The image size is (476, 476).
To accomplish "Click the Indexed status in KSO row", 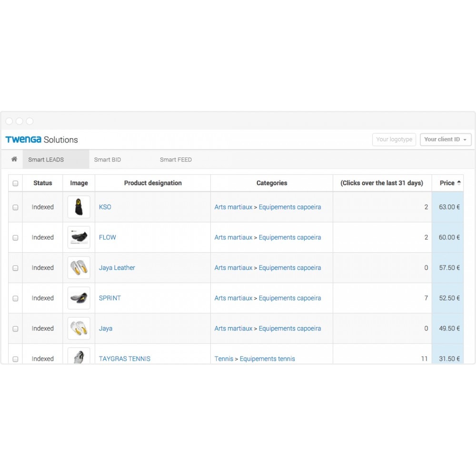I will pyautogui.click(x=43, y=207).
